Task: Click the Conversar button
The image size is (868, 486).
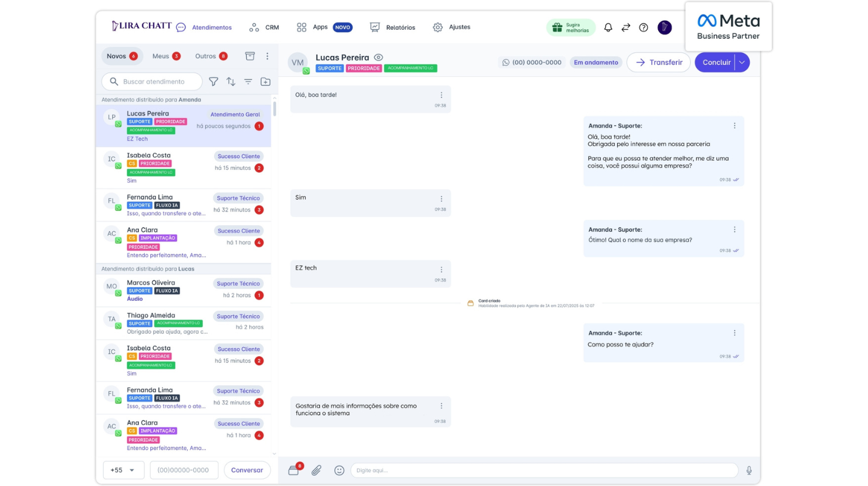Action: (247, 470)
